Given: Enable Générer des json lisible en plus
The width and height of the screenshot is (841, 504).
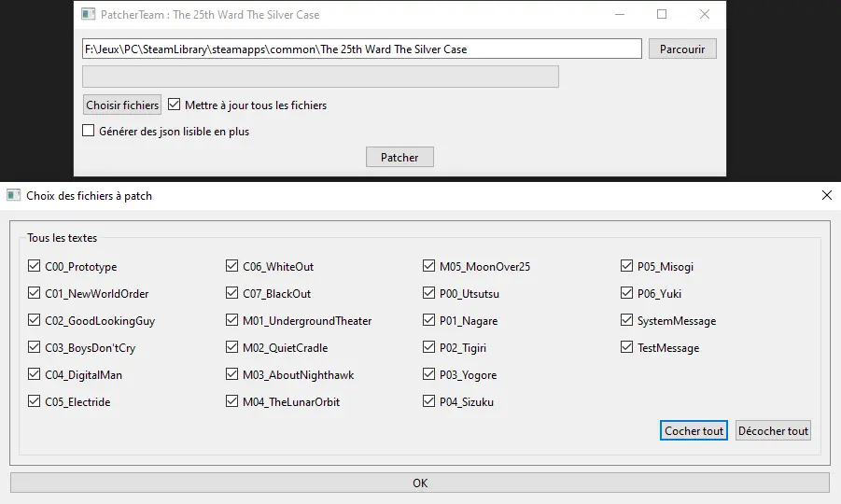Looking at the screenshot, I should [88, 131].
